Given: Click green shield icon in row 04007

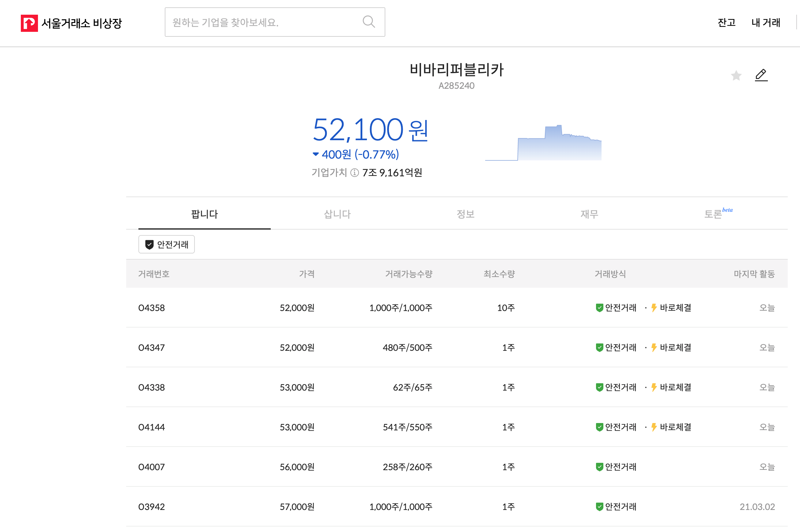Looking at the screenshot, I should tap(599, 467).
